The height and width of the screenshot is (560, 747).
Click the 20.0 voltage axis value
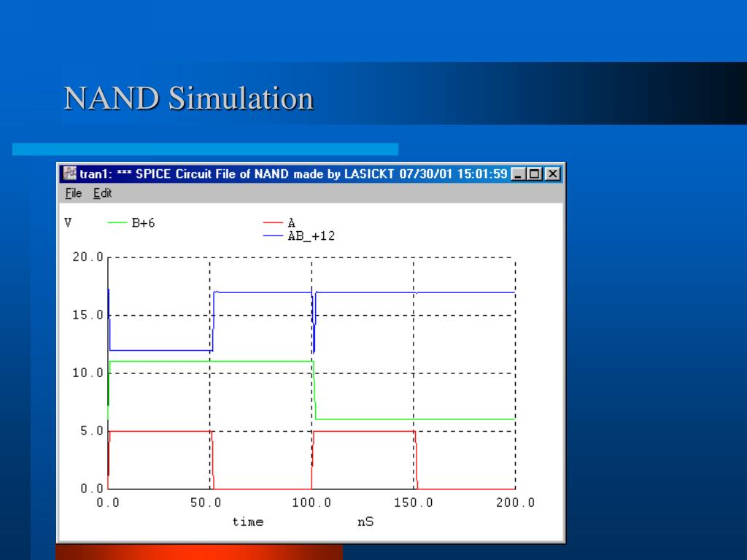tap(88, 257)
